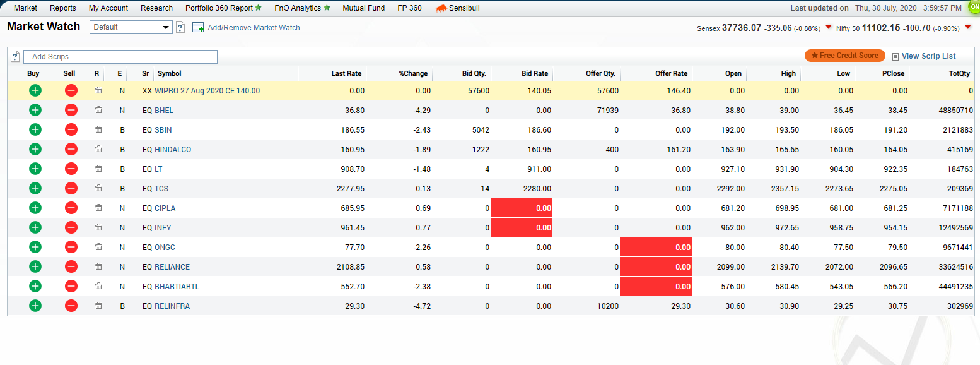
Task: Open the Reports menu
Action: (62, 8)
